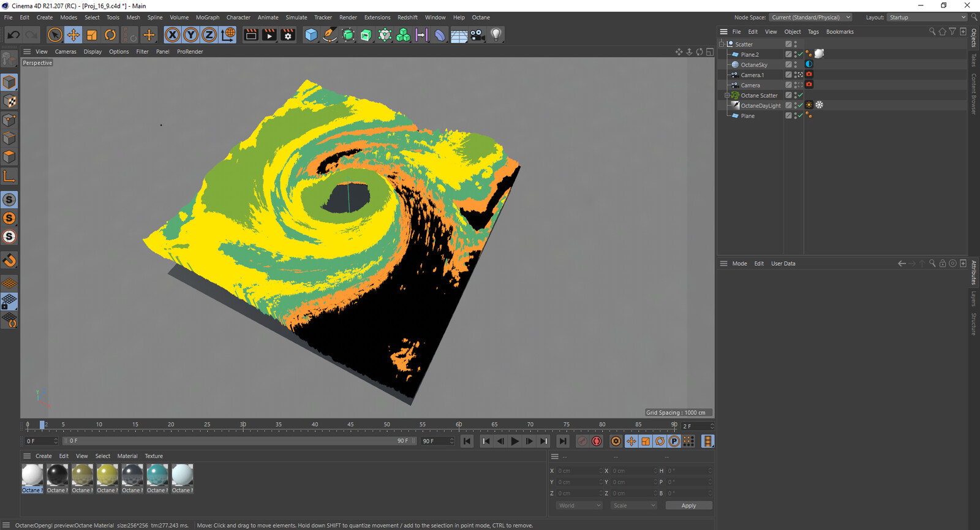Click the OctaneDayLight sun tag

pyautogui.click(x=809, y=105)
